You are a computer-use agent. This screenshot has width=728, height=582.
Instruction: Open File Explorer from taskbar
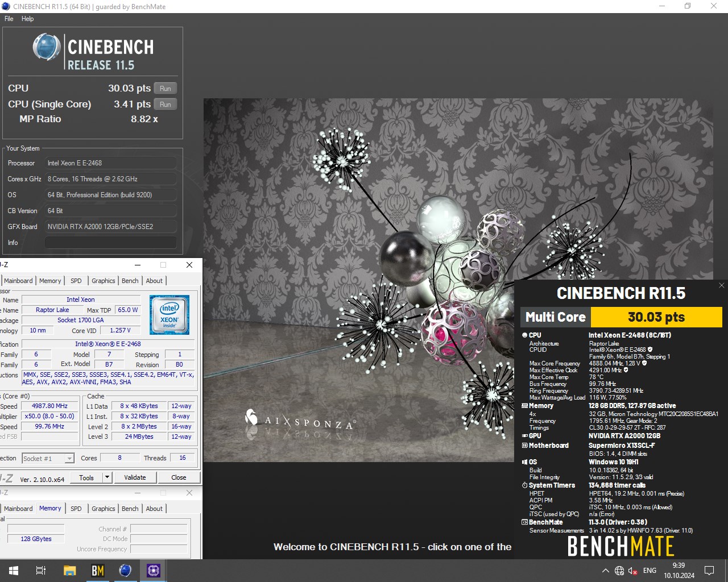[69, 571]
